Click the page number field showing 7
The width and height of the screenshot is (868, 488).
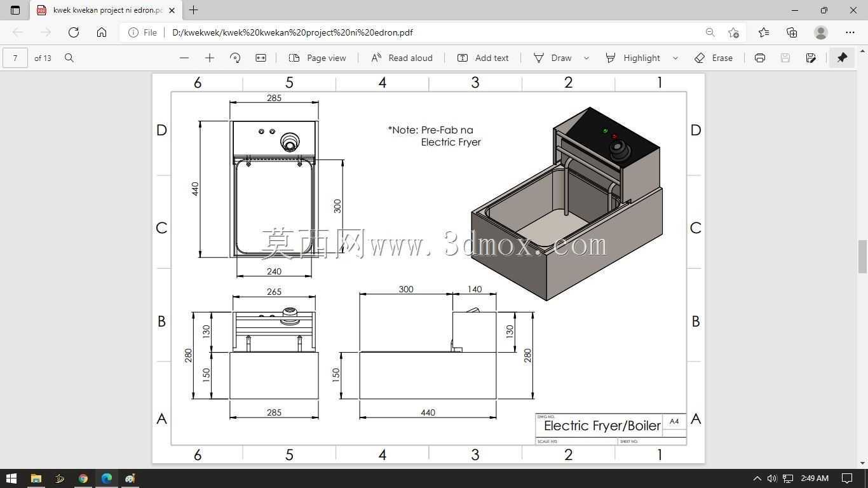click(15, 58)
